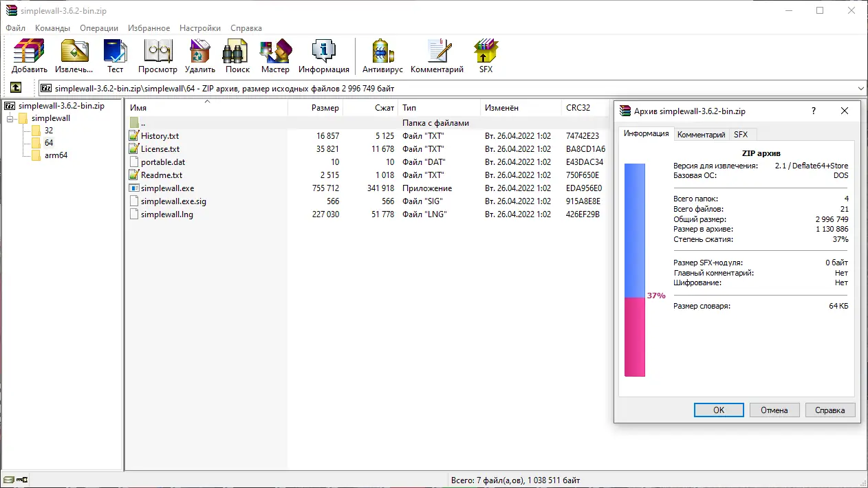
Task: Click the help question mark in the dialog title
Action: [x=814, y=111]
